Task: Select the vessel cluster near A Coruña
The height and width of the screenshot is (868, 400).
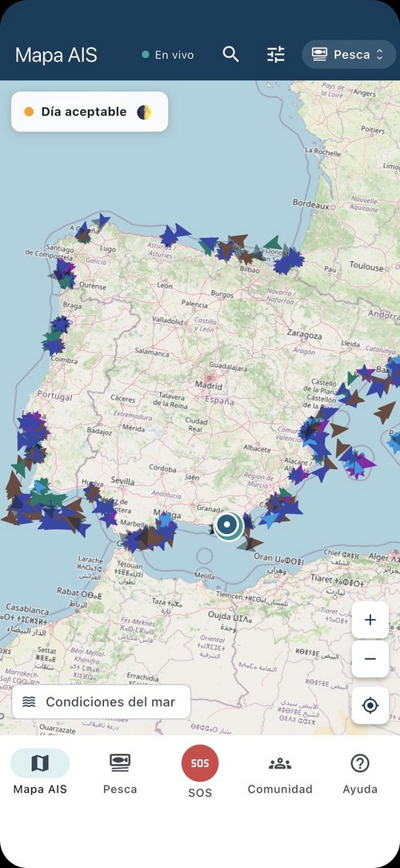Action: (83, 234)
